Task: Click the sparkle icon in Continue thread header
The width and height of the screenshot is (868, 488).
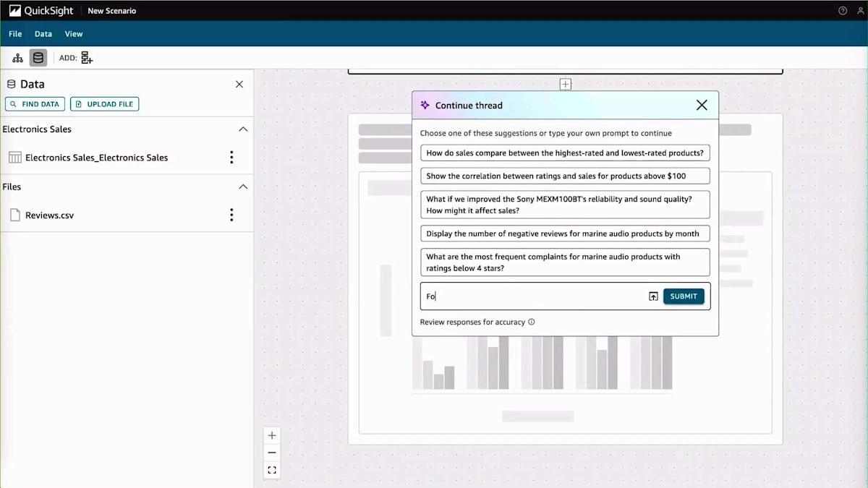Action: pyautogui.click(x=425, y=105)
